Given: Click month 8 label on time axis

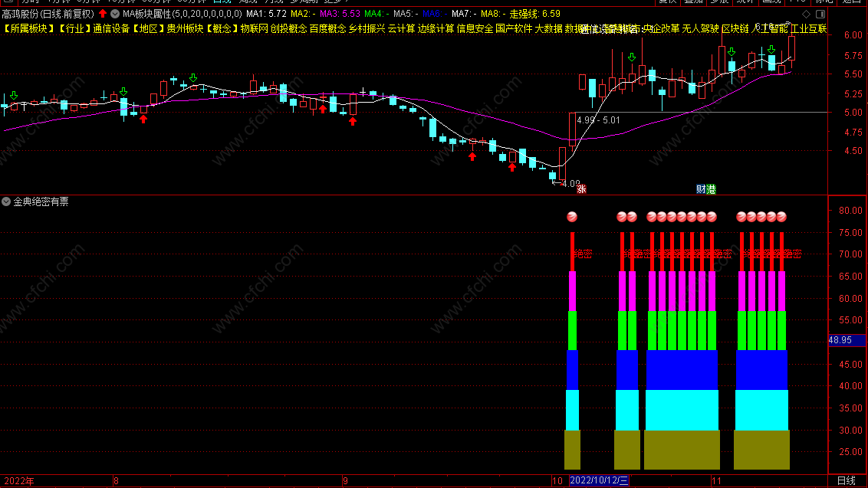Looking at the screenshot, I should click(116, 481).
